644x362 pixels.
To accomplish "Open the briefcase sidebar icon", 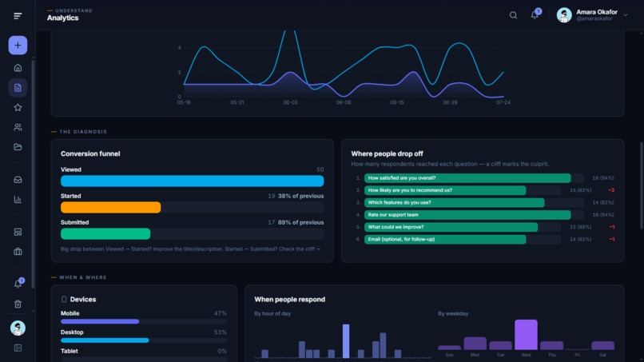I will click(18, 252).
